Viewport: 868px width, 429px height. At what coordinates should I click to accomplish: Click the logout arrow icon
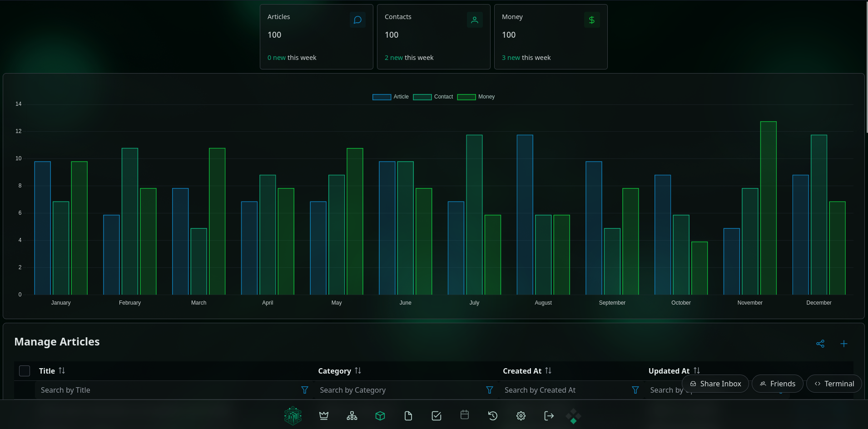[x=549, y=416]
